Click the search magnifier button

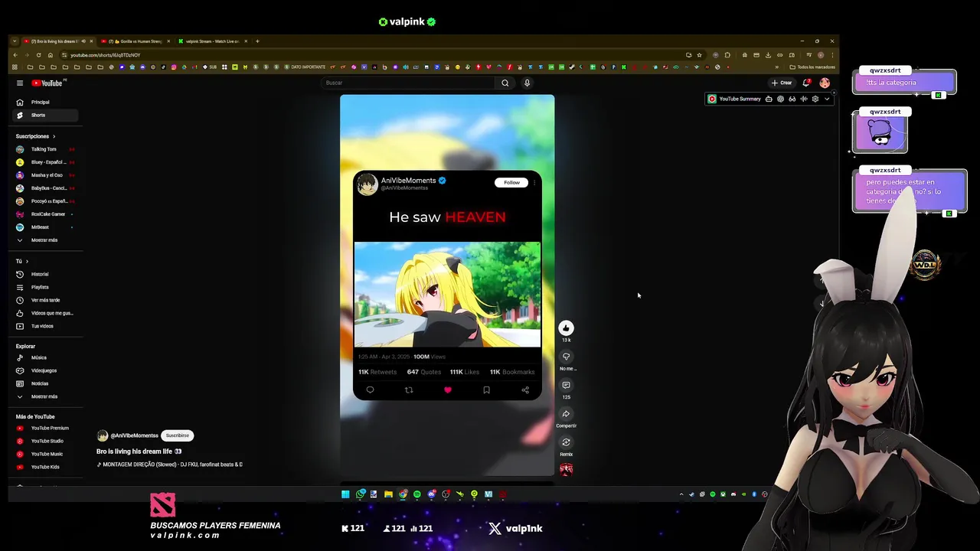505,83
